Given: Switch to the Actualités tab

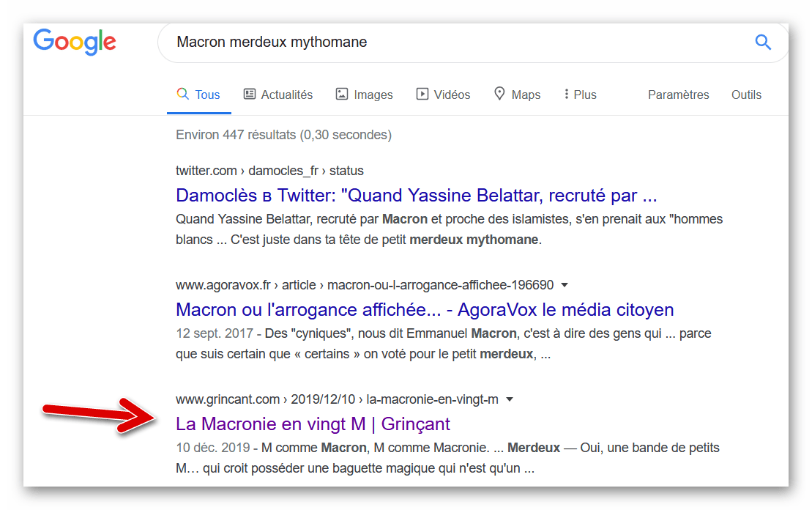Looking at the screenshot, I should point(279,95).
